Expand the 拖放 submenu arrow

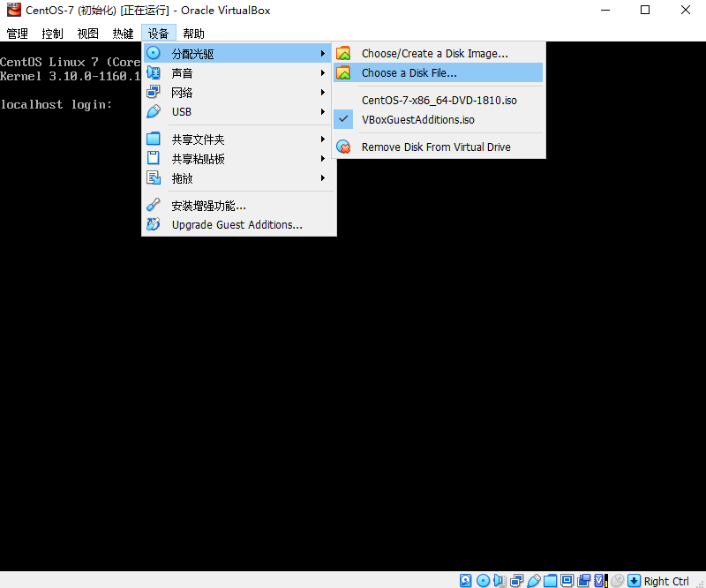[323, 178]
